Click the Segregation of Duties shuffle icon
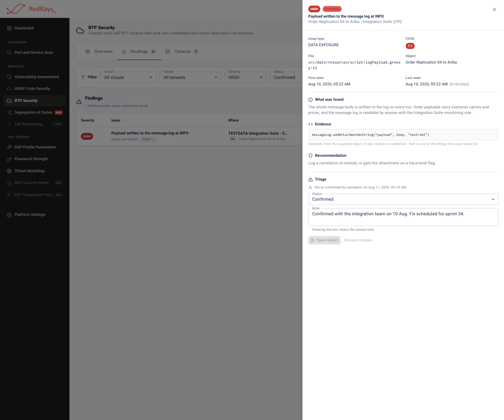The image size is (504, 420). [x=9, y=112]
